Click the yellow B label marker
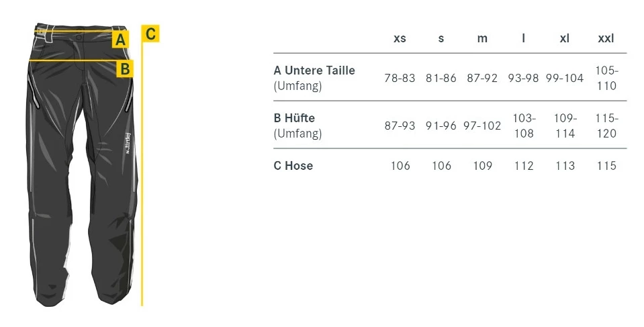644x327 pixels. point(125,68)
